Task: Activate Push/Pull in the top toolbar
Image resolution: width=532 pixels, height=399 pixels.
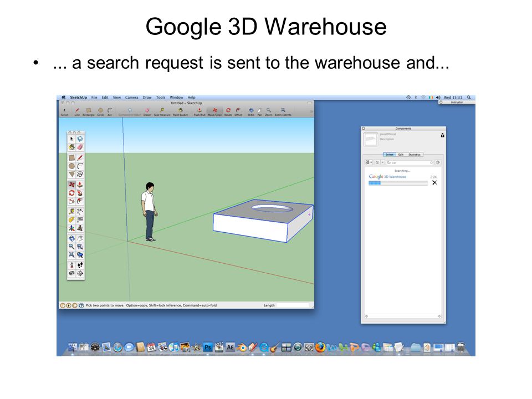Action: coord(199,111)
